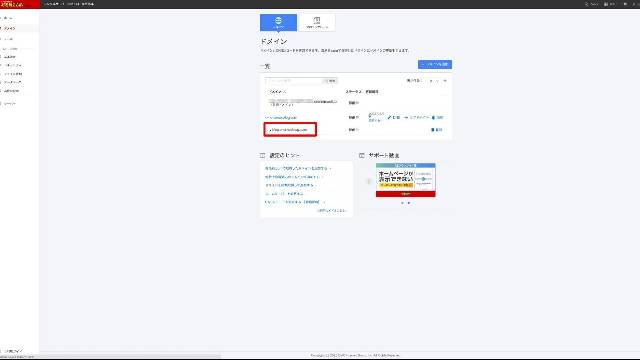640x360 pixels.
Task: Select the blue globe domain tab
Action: 278,22
